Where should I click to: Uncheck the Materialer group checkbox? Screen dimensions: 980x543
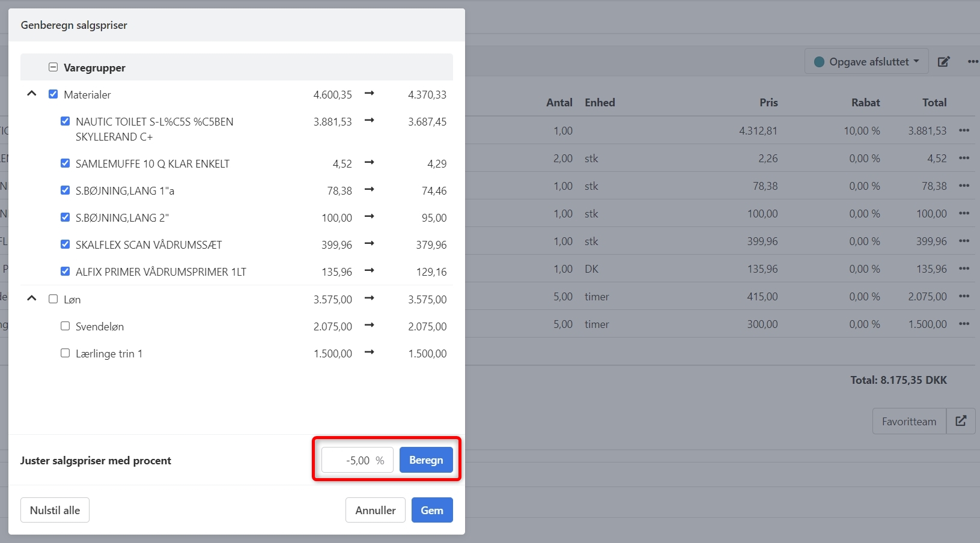click(x=53, y=94)
